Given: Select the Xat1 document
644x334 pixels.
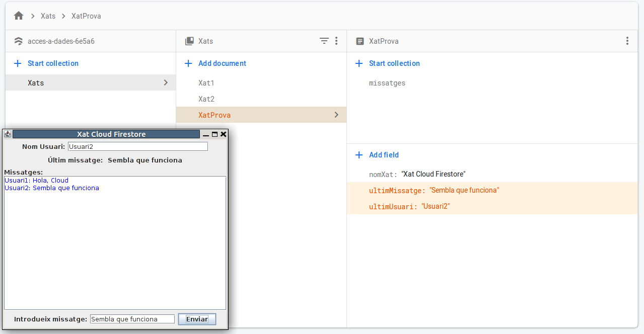Looking at the screenshot, I should 206,83.
